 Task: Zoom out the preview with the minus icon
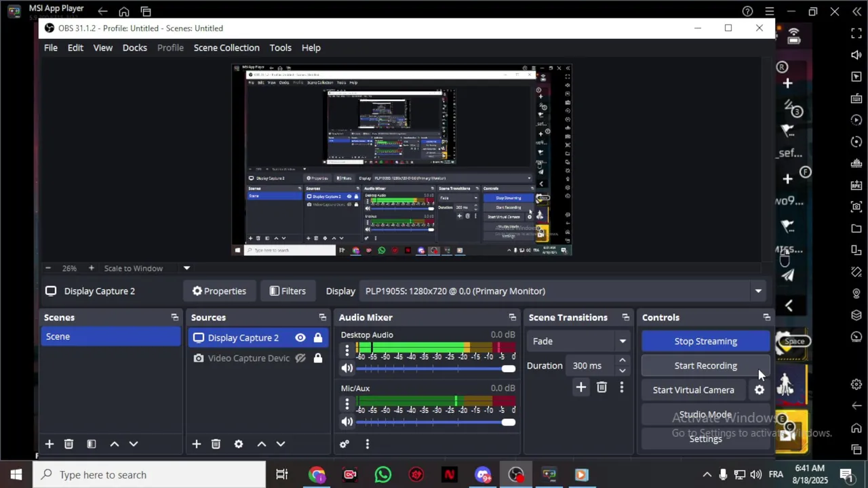(48, 268)
